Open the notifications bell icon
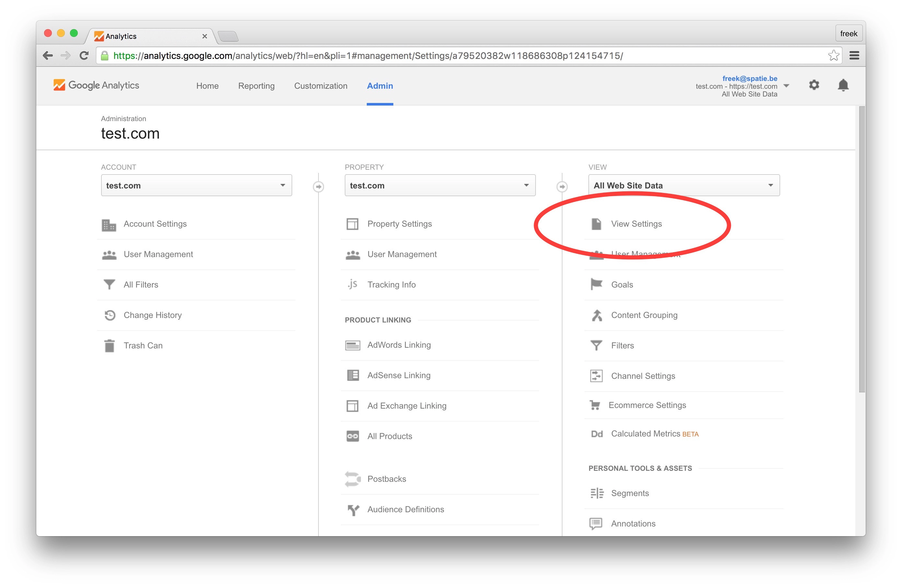This screenshot has width=902, height=588. click(843, 85)
